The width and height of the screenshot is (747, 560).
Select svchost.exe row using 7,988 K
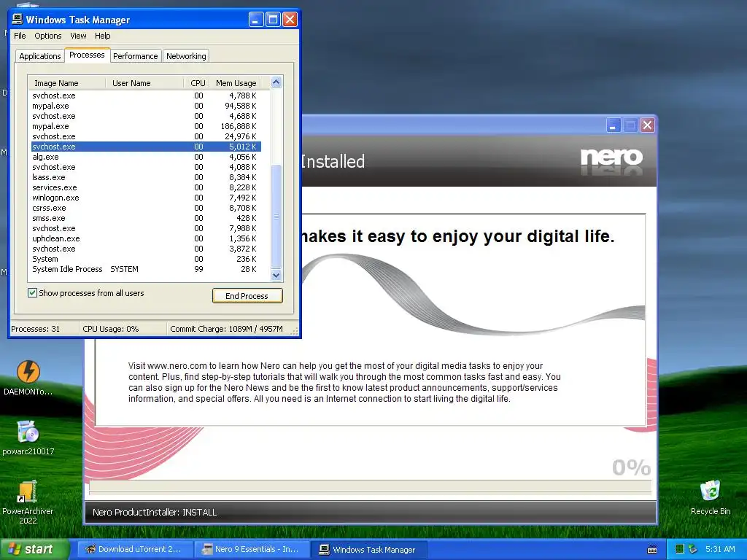tap(146, 228)
